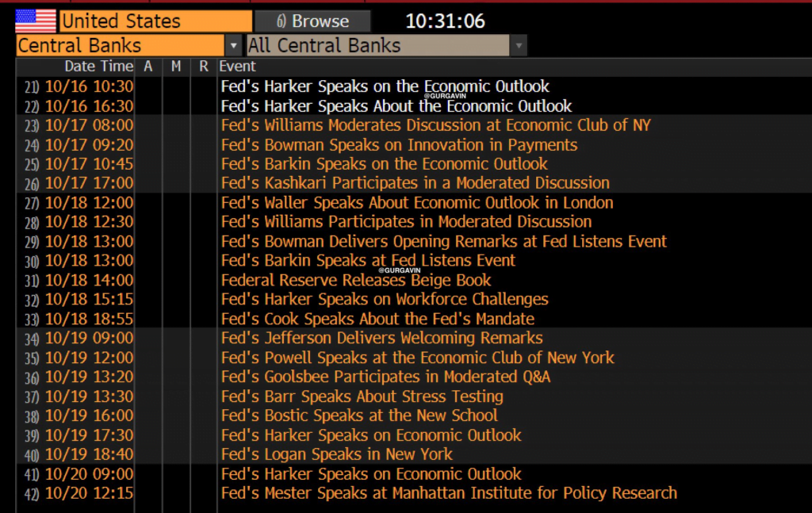The height and width of the screenshot is (513, 812).
Task: Select row 21 Harker 10:30 Economic Outlook
Action: [x=385, y=86]
